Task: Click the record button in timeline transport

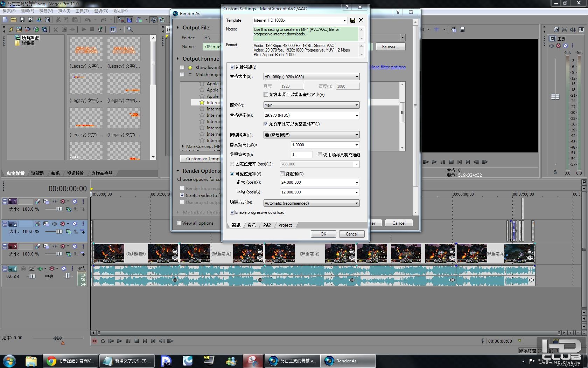Action: (x=94, y=341)
